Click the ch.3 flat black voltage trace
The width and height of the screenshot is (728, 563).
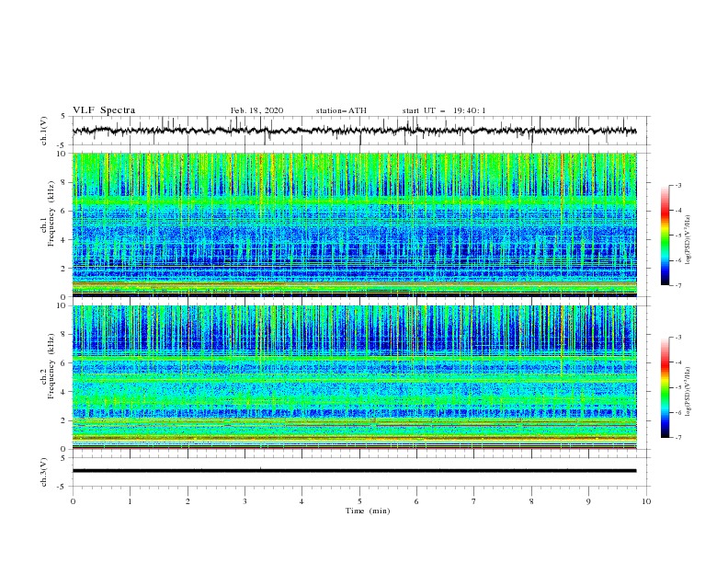click(354, 471)
